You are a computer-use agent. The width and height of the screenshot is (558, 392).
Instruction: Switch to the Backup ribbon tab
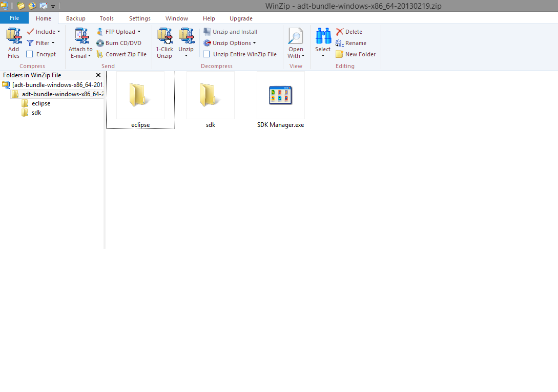tap(76, 18)
